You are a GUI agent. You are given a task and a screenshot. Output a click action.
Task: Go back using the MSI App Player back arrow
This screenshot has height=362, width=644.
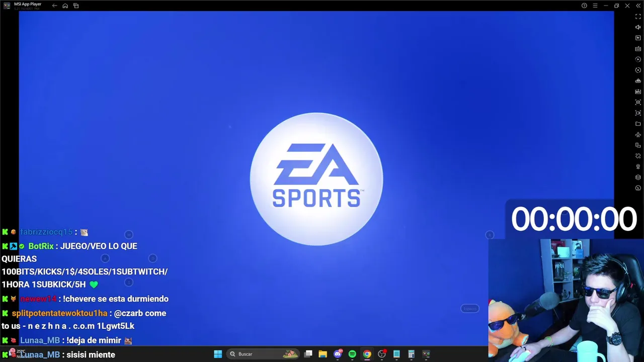tap(54, 6)
